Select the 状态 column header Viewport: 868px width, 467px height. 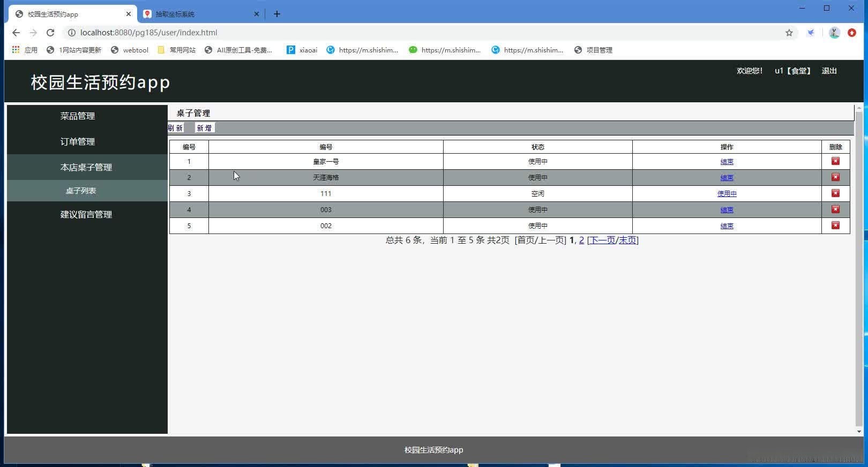tap(537, 147)
